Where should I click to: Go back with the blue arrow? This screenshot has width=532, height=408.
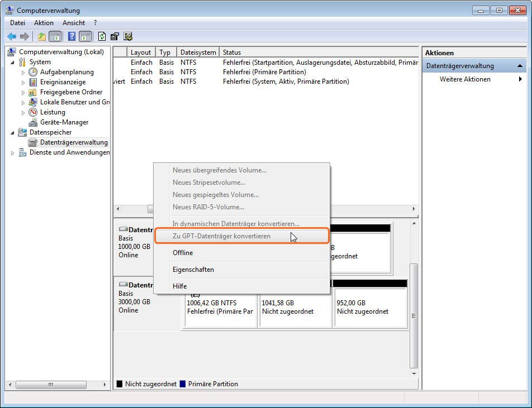(12, 36)
